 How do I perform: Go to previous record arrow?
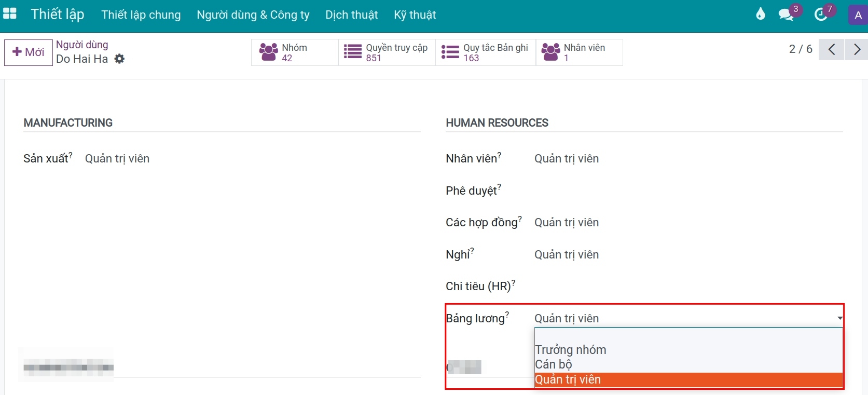click(x=831, y=49)
